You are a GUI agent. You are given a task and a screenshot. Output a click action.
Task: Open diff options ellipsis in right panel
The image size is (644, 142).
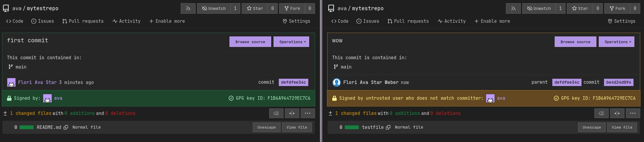coord(633,113)
